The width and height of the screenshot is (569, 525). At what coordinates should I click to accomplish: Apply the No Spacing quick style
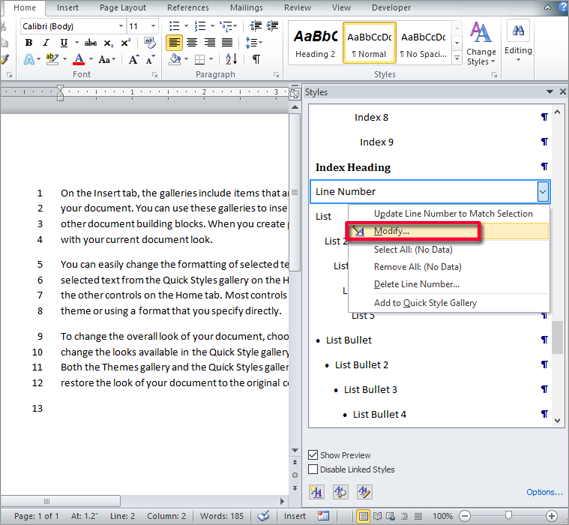423,43
